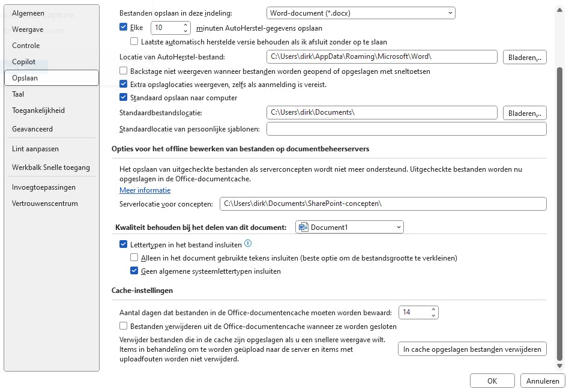Confirm the dialog with OK

pos(492,381)
